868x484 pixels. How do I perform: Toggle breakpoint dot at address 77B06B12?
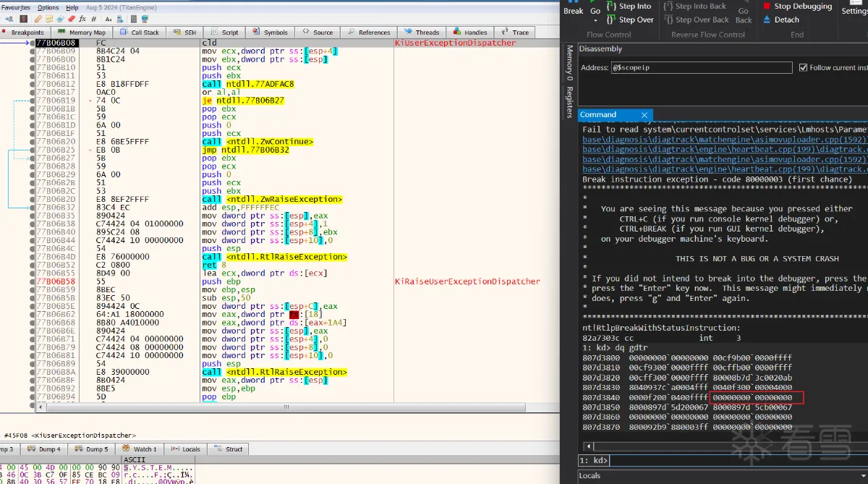pyautogui.click(x=33, y=84)
